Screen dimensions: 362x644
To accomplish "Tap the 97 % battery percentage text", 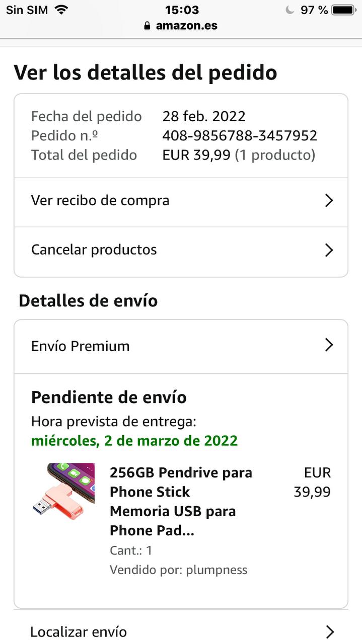I will click(x=314, y=10).
